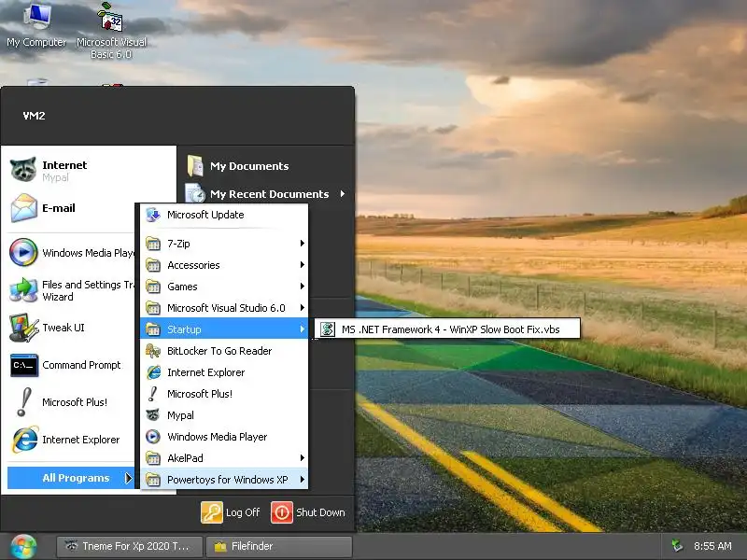Click the Log Off button label
The image size is (747, 560).
[x=243, y=512]
